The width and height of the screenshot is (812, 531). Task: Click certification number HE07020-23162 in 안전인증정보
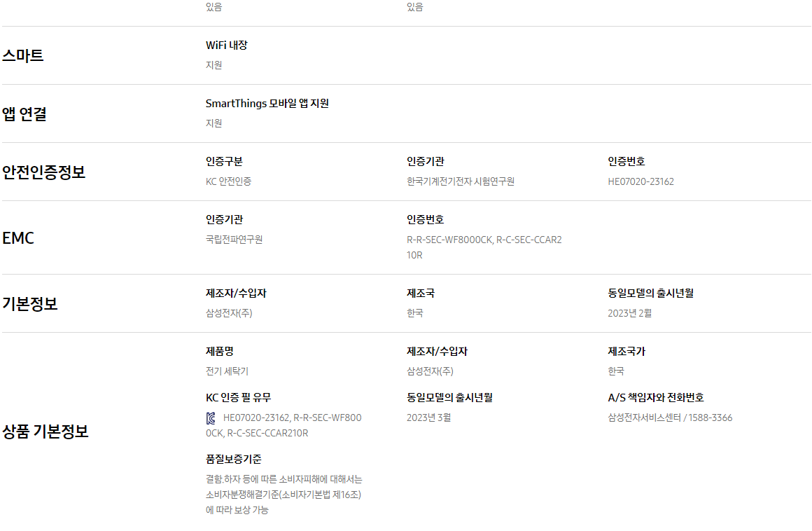pos(641,181)
